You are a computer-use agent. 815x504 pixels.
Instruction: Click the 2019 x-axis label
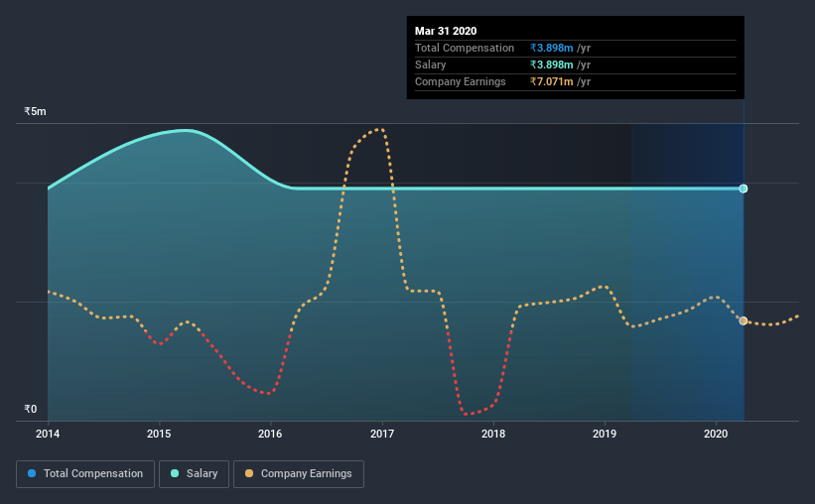coord(605,434)
